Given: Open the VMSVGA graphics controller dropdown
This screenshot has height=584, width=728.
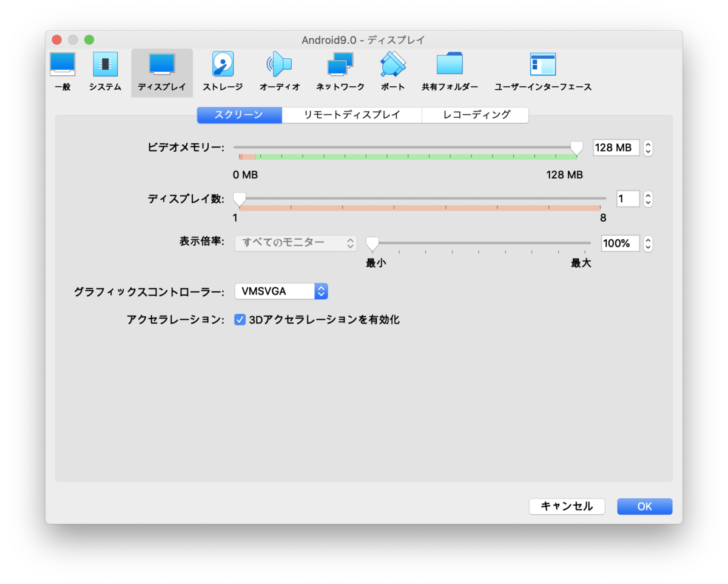Looking at the screenshot, I should tap(281, 291).
